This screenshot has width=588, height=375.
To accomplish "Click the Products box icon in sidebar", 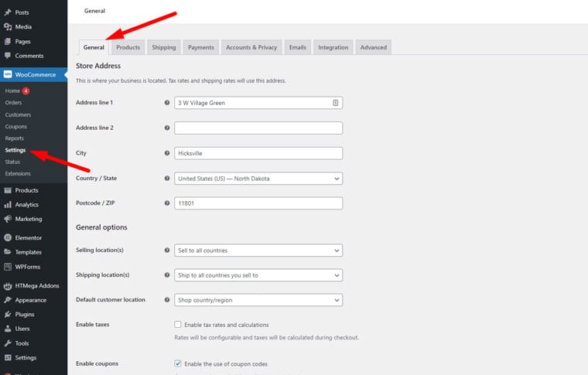I will click(x=8, y=190).
